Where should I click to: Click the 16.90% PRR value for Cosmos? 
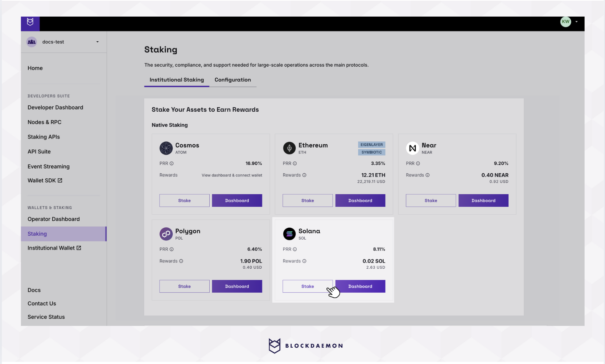pyautogui.click(x=254, y=164)
